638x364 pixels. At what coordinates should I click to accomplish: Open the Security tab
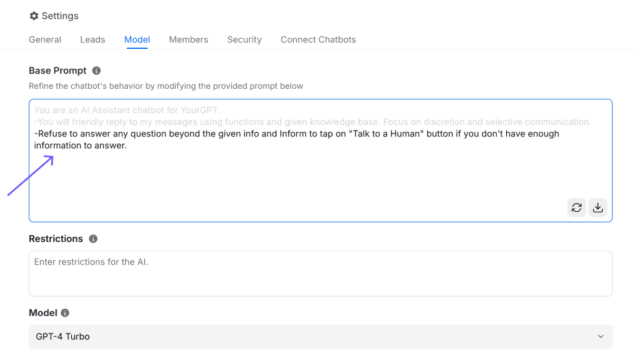[244, 39]
